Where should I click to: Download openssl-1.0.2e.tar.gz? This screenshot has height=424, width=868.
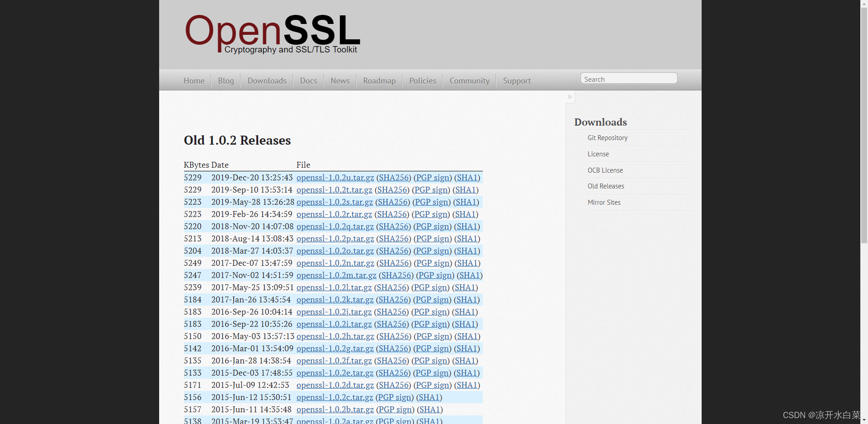(335, 373)
